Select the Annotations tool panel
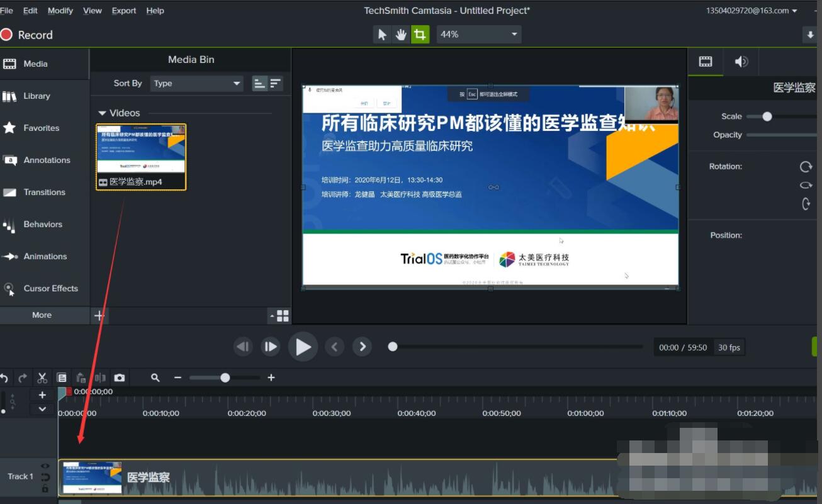822x504 pixels. point(47,160)
